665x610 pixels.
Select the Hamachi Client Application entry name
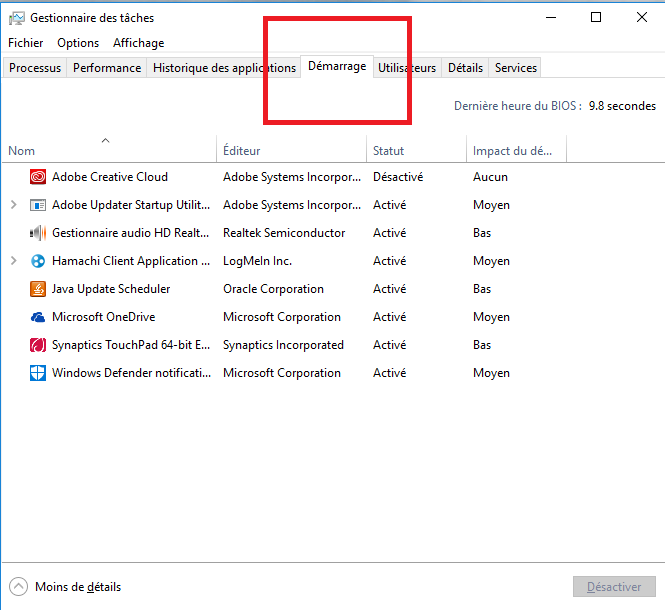click(131, 261)
